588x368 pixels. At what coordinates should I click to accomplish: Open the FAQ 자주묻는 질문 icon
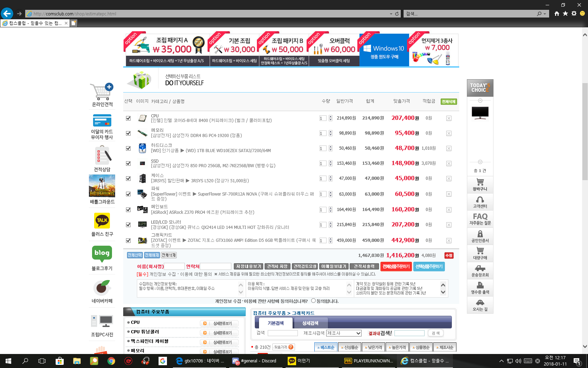pyautogui.click(x=480, y=219)
